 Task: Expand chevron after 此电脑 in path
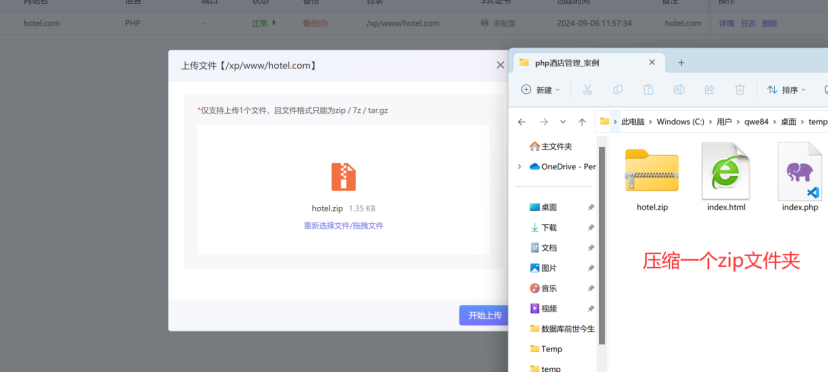click(x=651, y=122)
